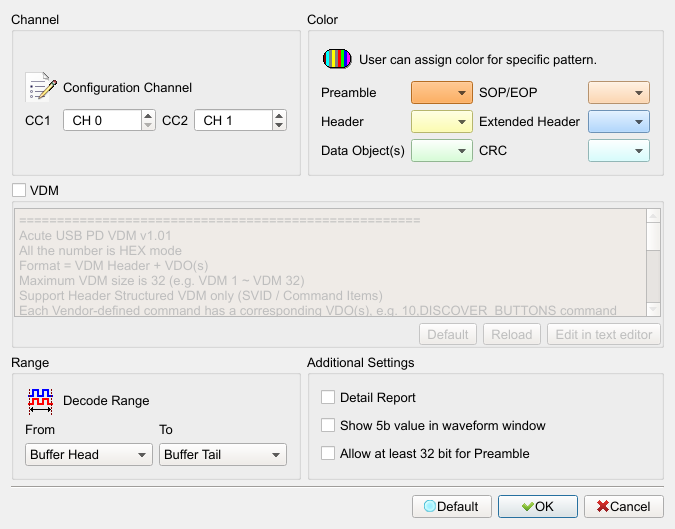The width and height of the screenshot is (675, 529).
Task: Enable the VDM checkbox
Action: 19,190
